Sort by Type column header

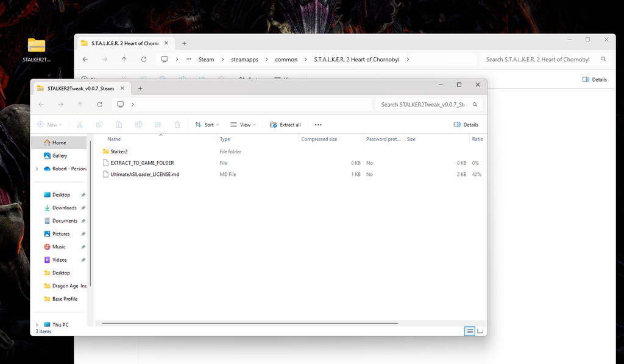(x=225, y=139)
